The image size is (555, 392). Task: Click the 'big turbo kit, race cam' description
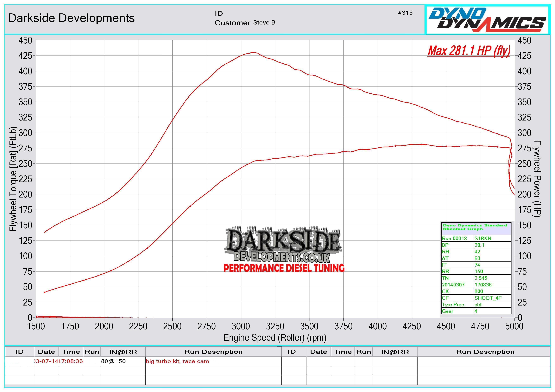(177, 361)
